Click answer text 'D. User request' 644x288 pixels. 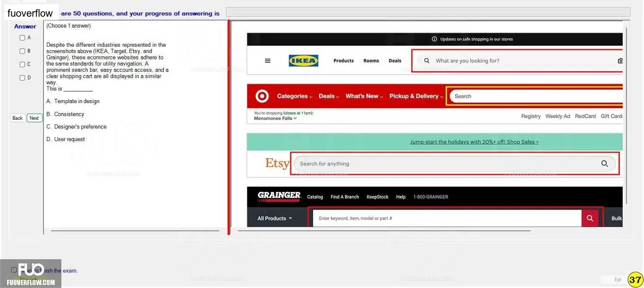65,139
